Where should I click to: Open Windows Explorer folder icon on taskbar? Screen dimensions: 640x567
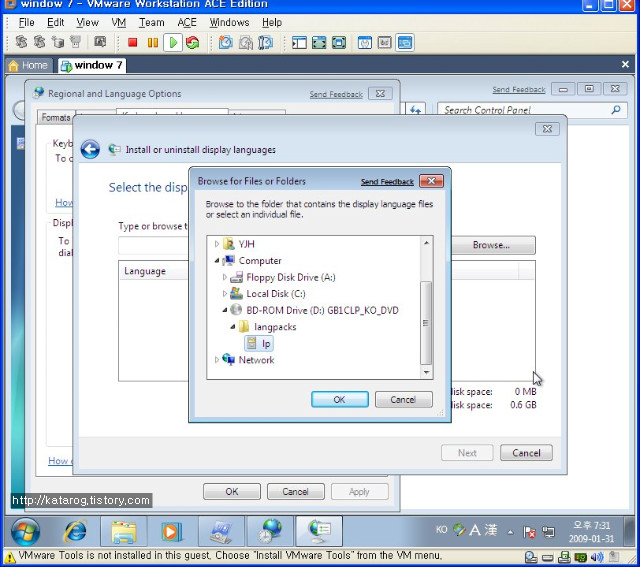[124, 531]
